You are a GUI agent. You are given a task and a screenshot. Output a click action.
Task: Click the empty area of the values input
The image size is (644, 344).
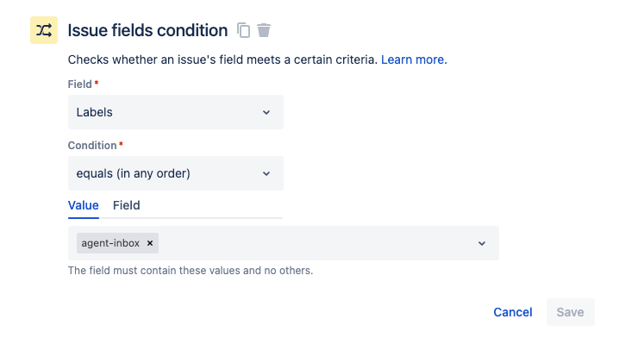point(316,243)
